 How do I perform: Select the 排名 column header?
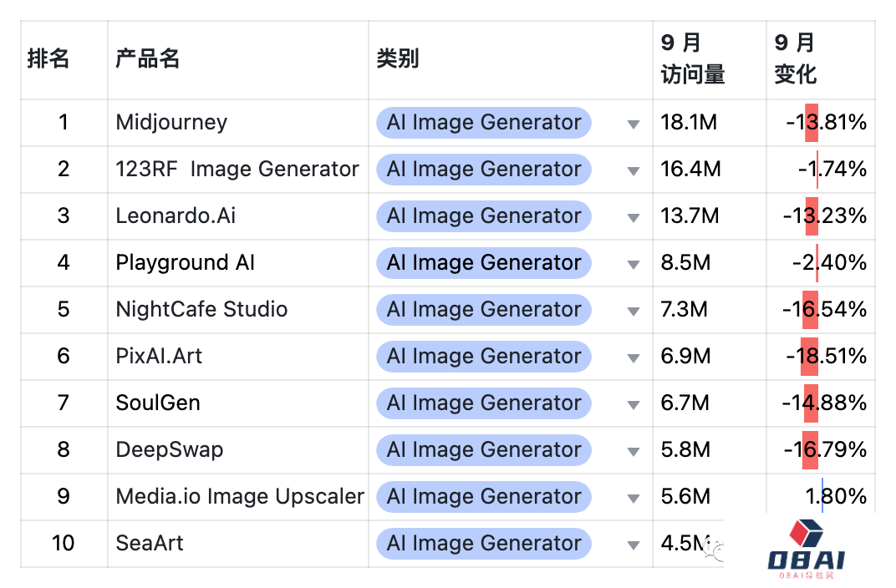point(64,60)
